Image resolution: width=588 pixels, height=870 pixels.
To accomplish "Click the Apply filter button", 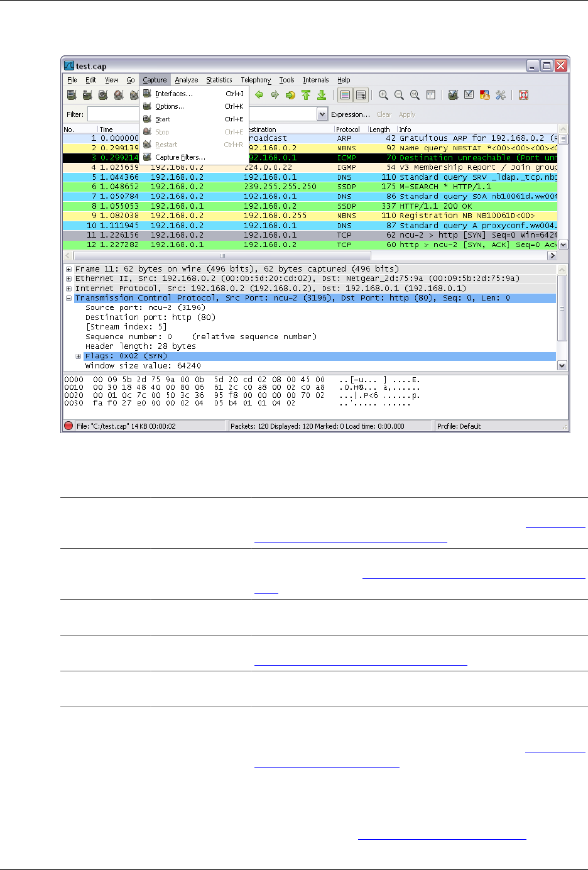I will pyautogui.click(x=407, y=114).
